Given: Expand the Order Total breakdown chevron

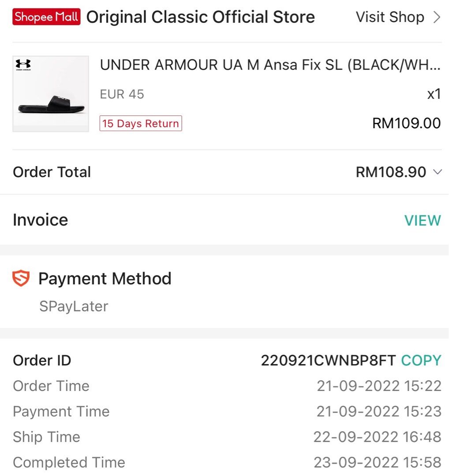Looking at the screenshot, I should tap(438, 172).
